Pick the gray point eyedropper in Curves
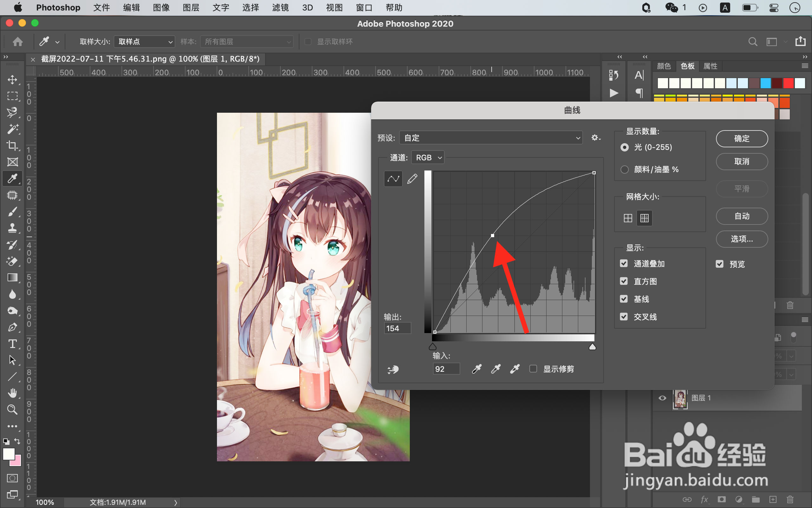 [495, 369]
